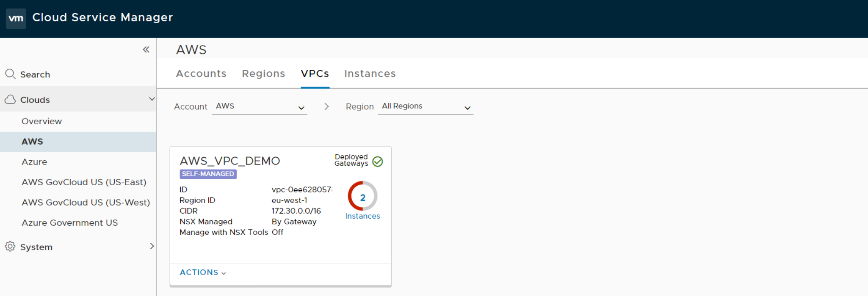
Task: Click the Clouds section label
Action: coord(35,100)
